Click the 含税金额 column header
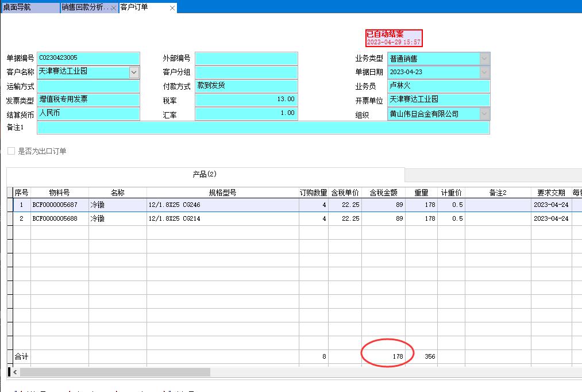582x392 pixels. coord(383,193)
